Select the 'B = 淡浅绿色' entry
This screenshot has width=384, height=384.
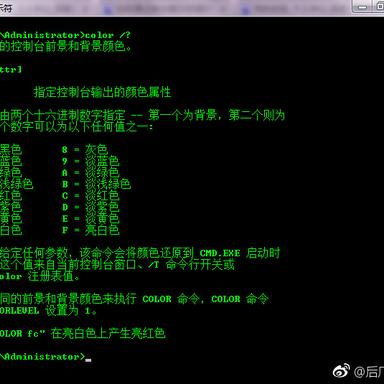click(x=96, y=184)
